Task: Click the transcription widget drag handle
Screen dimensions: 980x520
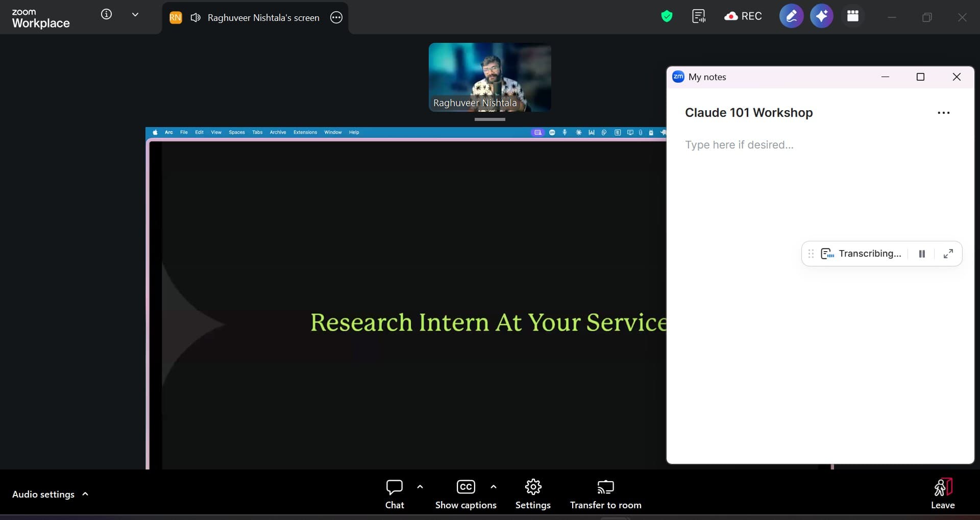Action: [x=811, y=254]
